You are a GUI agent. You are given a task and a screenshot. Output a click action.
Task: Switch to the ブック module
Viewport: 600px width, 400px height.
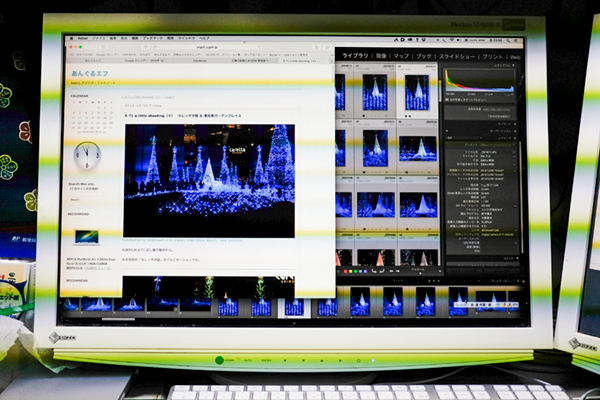[x=424, y=56]
